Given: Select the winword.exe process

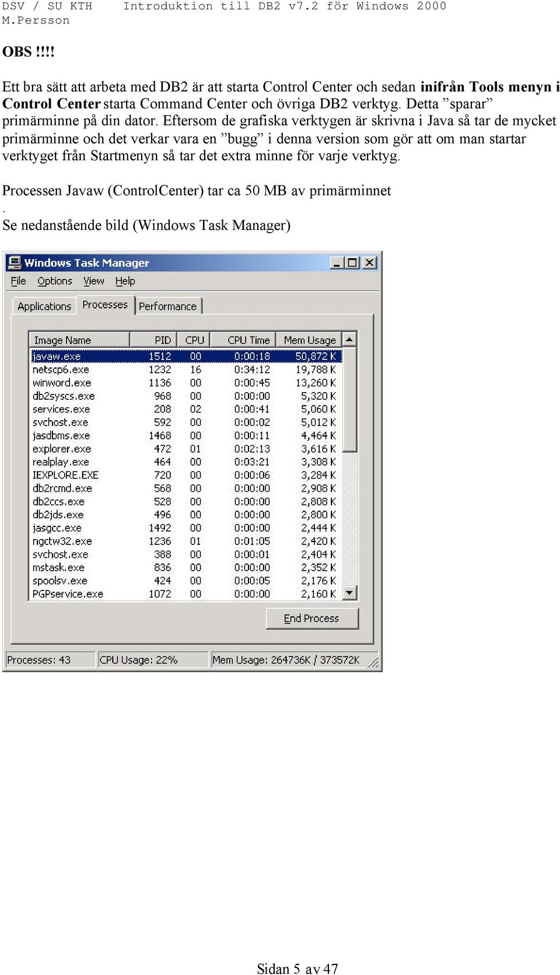Looking at the screenshot, I should coord(185,383).
